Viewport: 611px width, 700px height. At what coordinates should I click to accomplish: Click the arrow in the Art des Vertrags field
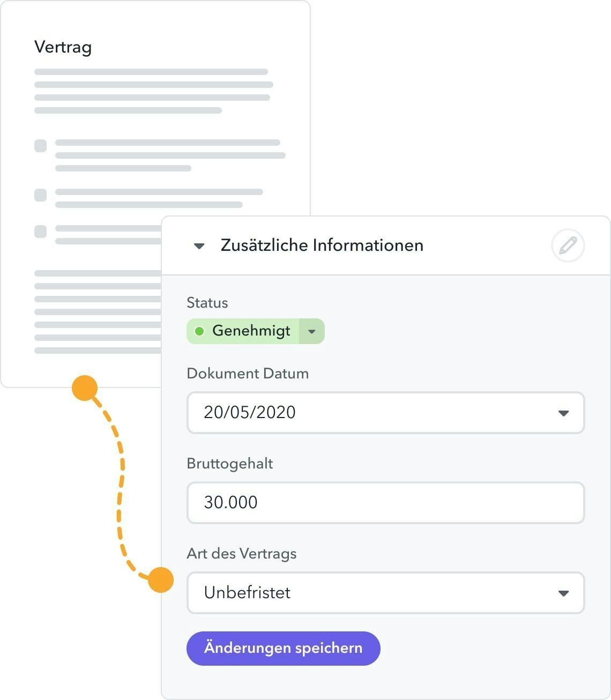563,593
